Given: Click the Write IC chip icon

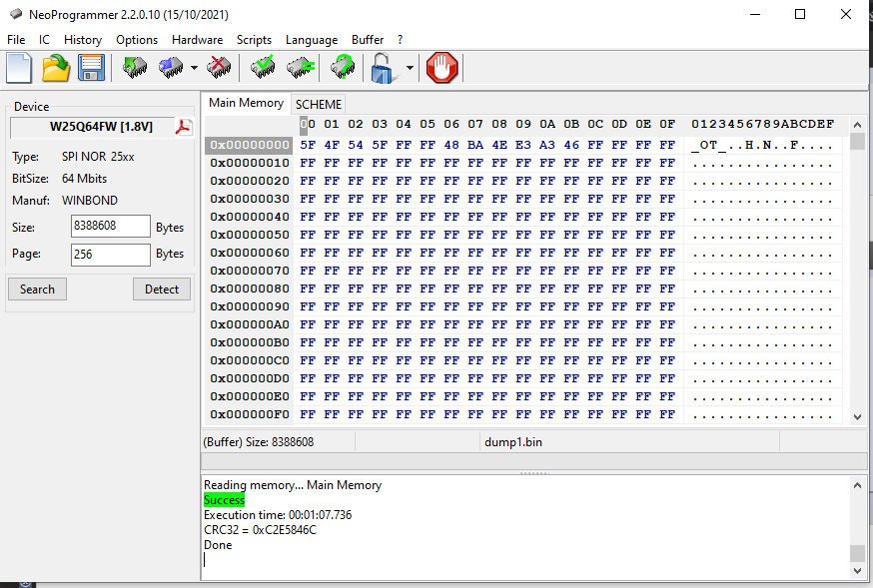Looking at the screenshot, I should pyautogui.click(x=171, y=68).
